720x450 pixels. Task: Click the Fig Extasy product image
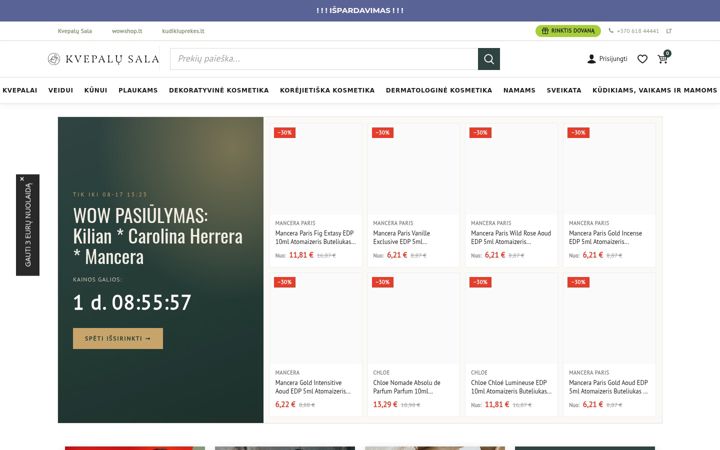click(x=315, y=169)
